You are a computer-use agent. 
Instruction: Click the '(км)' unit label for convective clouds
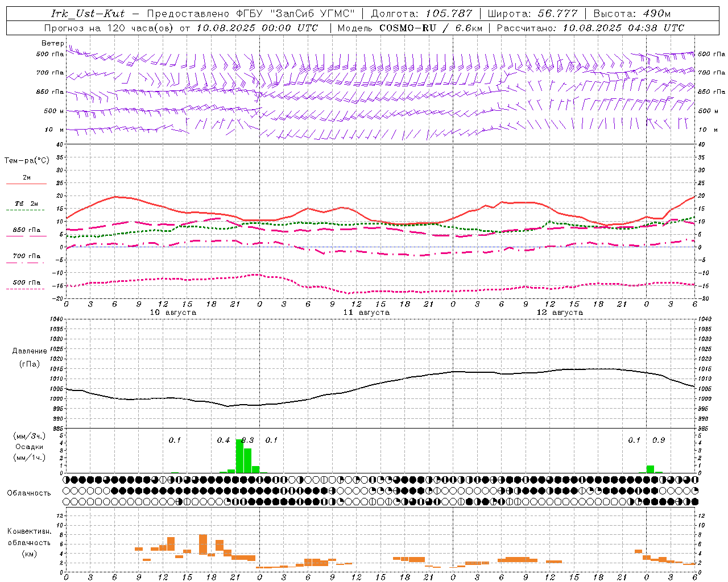tap(29, 554)
